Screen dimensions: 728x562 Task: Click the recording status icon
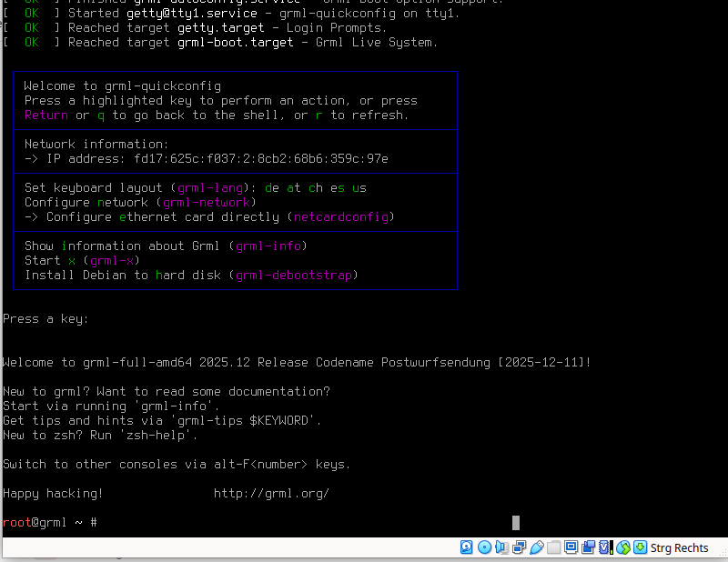point(589,547)
